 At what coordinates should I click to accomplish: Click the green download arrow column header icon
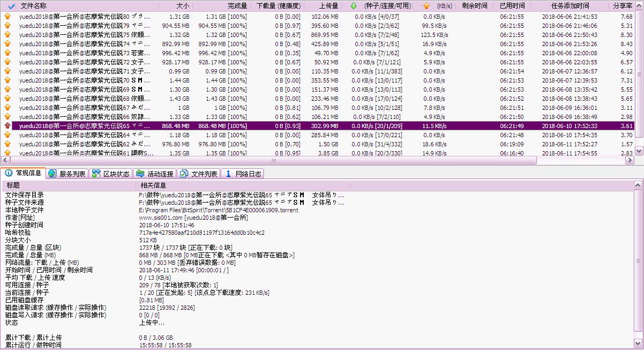353,6
